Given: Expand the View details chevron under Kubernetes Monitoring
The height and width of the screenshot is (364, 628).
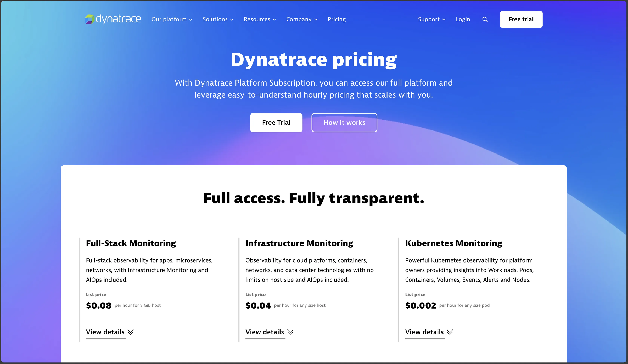Looking at the screenshot, I should point(450,332).
